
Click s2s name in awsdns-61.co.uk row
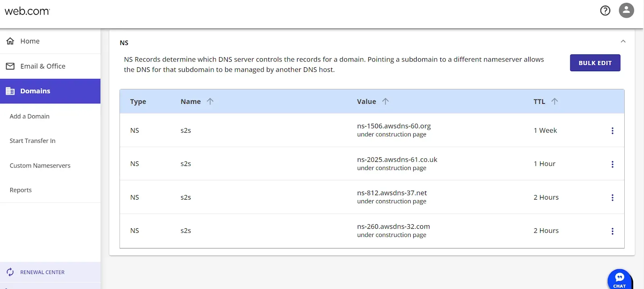pyautogui.click(x=186, y=164)
